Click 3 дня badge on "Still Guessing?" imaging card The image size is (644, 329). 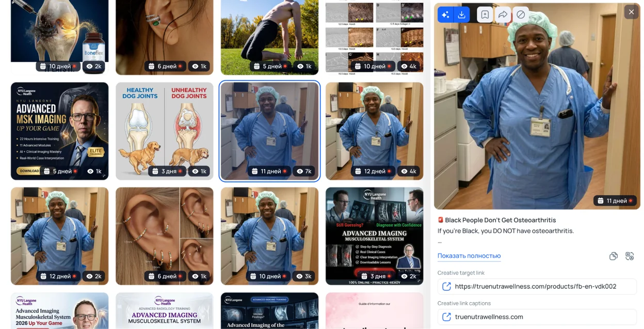tap(376, 276)
